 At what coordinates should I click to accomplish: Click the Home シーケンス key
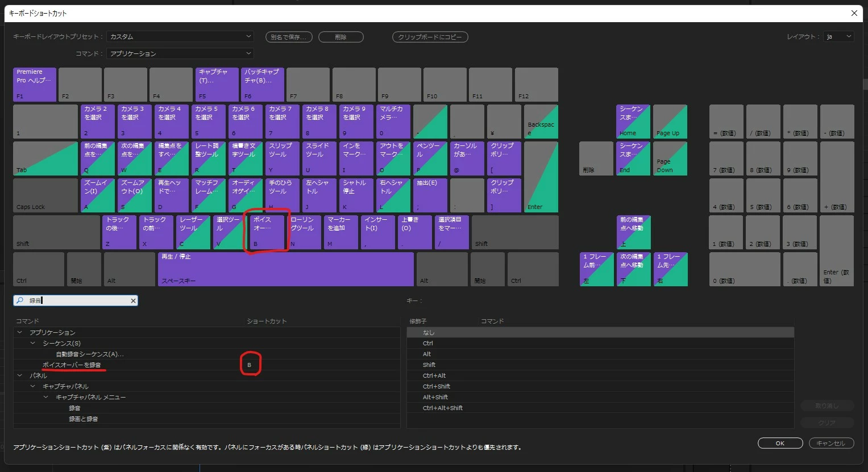(633, 122)
